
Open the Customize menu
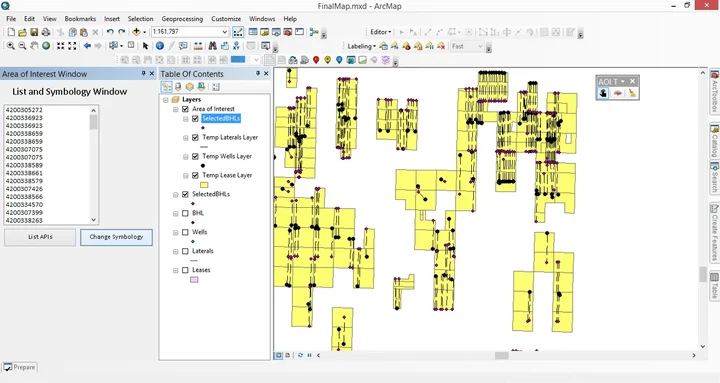pyautogui.click(x=226, y=19)
